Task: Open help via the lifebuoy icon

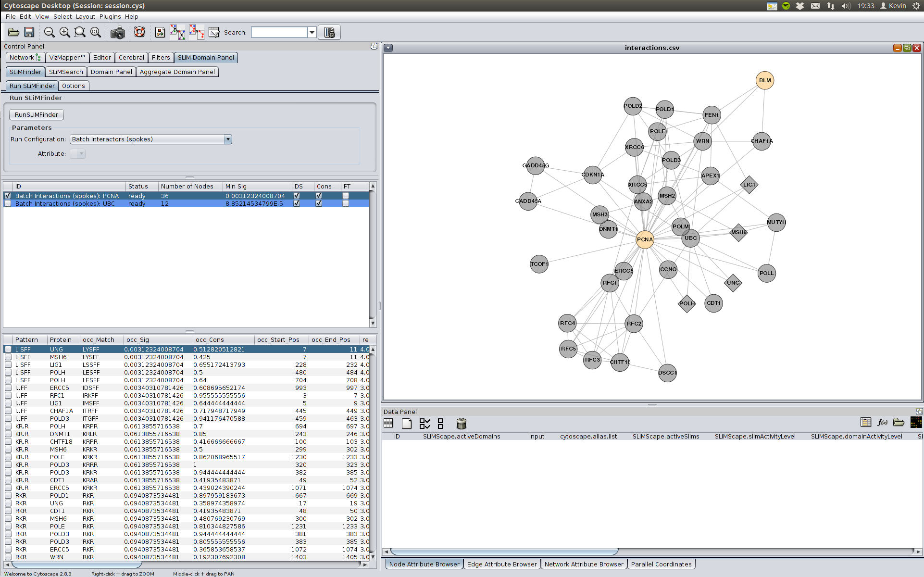Action: pos(139,32)
